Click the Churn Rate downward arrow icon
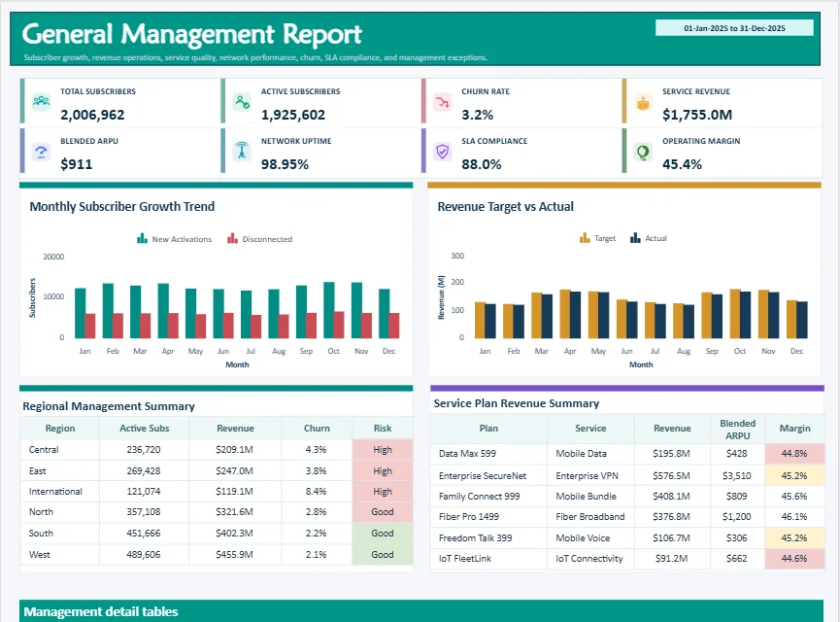The width and height of the screenshot is (840, 622). [x=443, y=101]
